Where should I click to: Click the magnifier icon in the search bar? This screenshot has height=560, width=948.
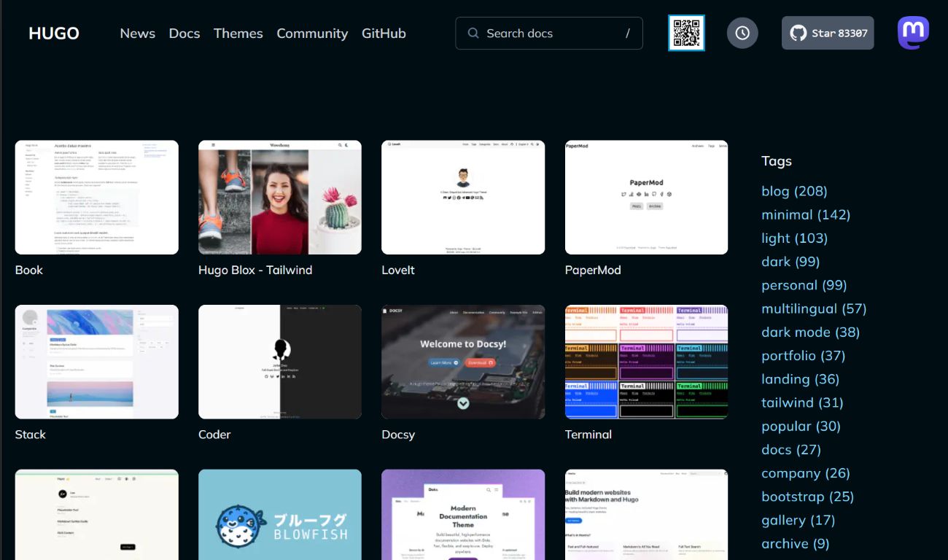click(x=473, y=33)
